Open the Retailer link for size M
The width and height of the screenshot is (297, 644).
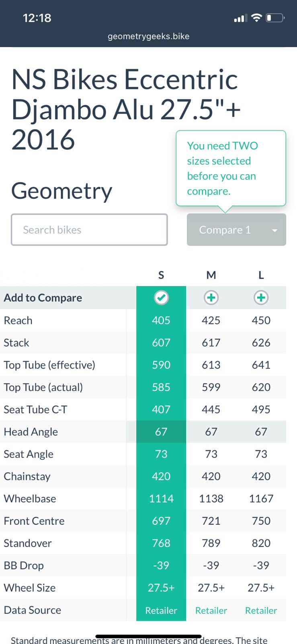click(211, 611)
